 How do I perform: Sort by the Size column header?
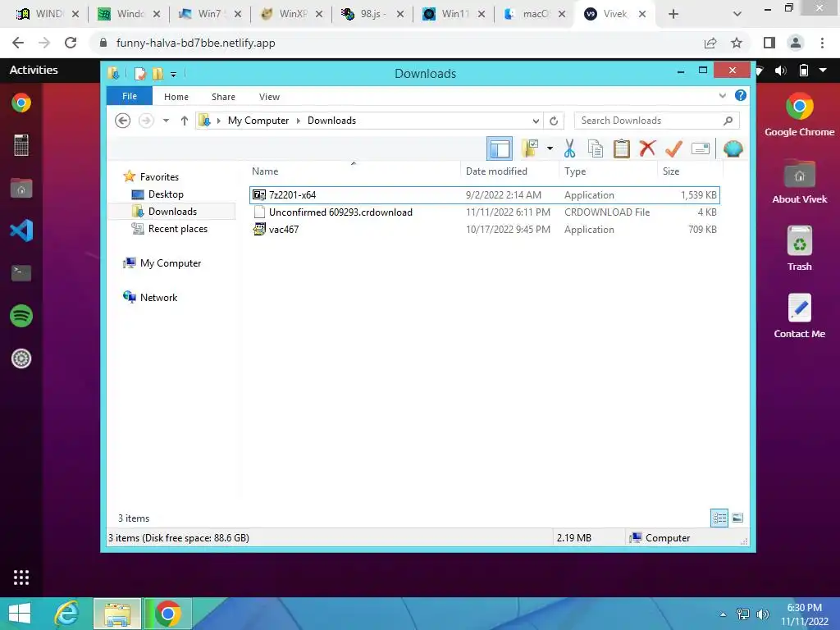coord(690,171)
